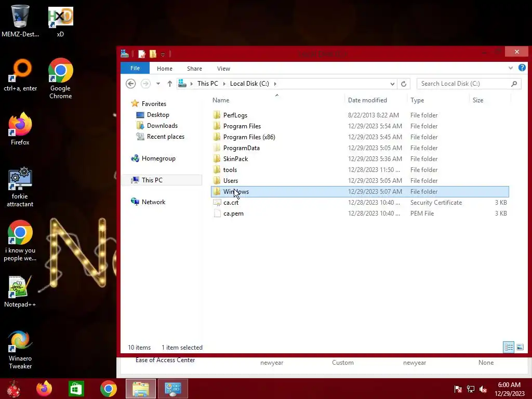Open the HxD desktop shortcut

[60, 21]
